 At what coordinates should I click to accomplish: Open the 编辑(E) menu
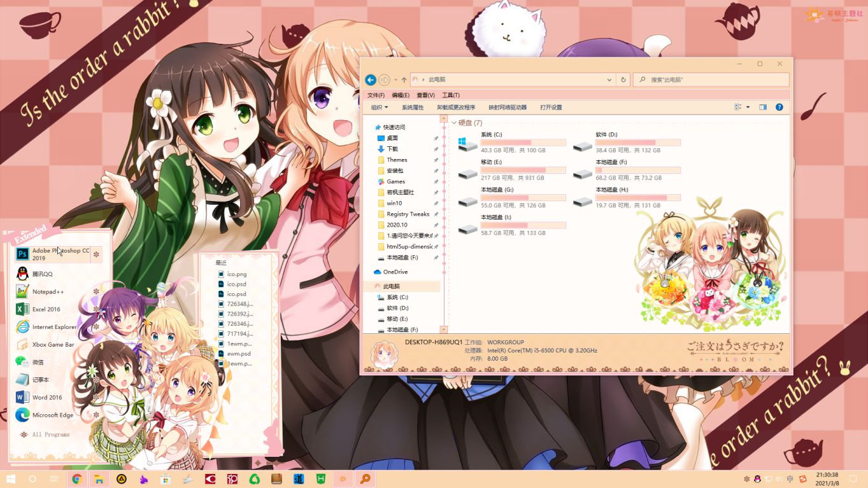pos(401,95)
